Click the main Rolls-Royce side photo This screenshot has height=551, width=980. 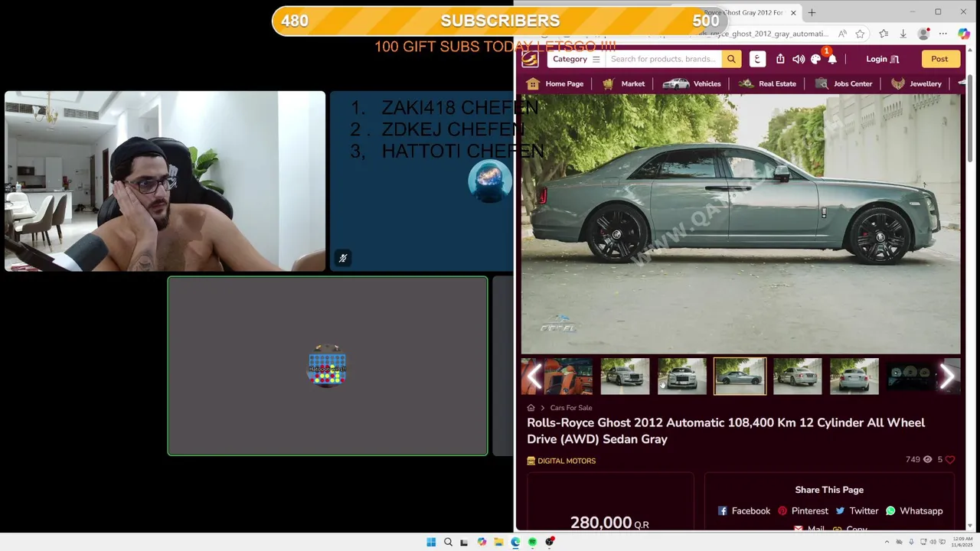tap(740, 223)
